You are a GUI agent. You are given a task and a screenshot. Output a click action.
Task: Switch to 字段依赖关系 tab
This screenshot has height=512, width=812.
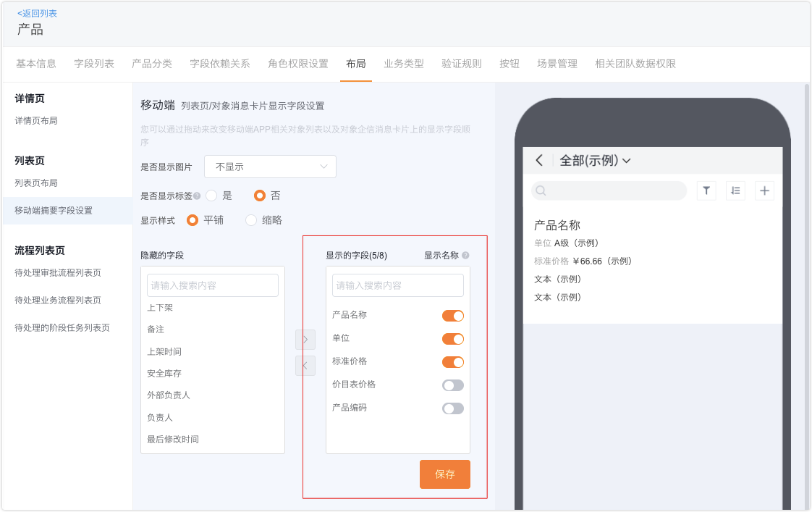coord(219,64)
